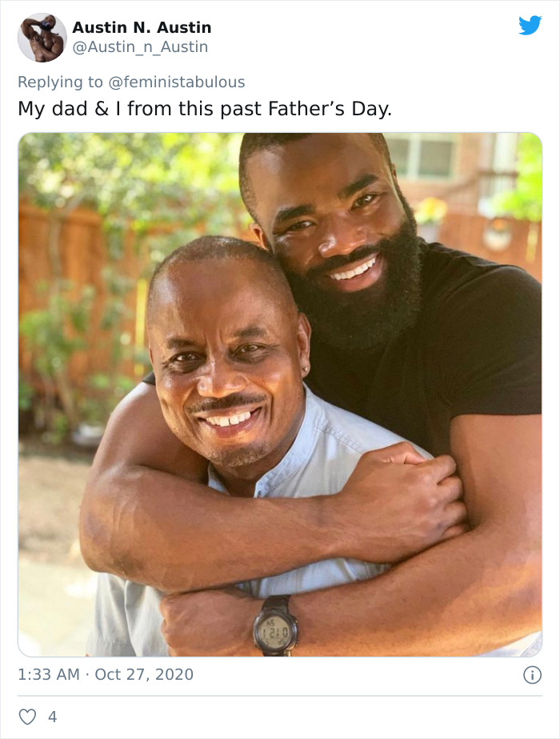Open the @Austin_n_Austin handle
Image resolution: width=560 pixels, height=739 pixels.
(x=140, y=47)
